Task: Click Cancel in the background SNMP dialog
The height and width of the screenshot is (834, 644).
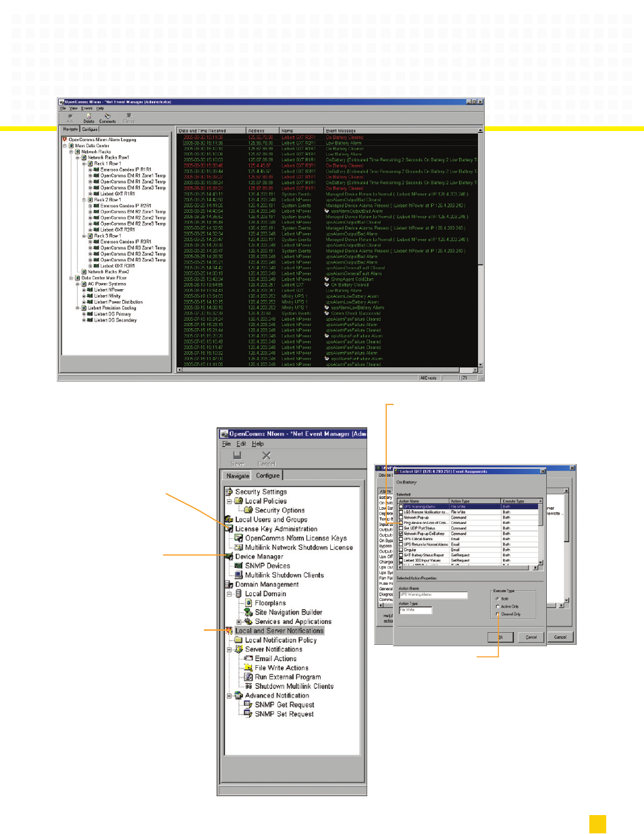Action: pos(560,637)
